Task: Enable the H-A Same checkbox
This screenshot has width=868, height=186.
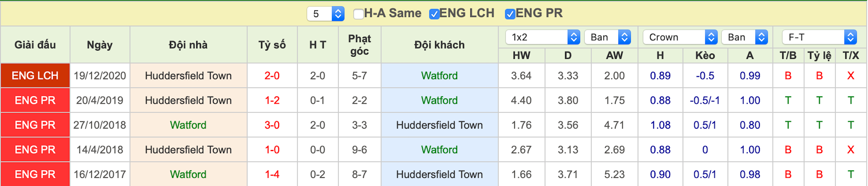Action: point(358,14)
